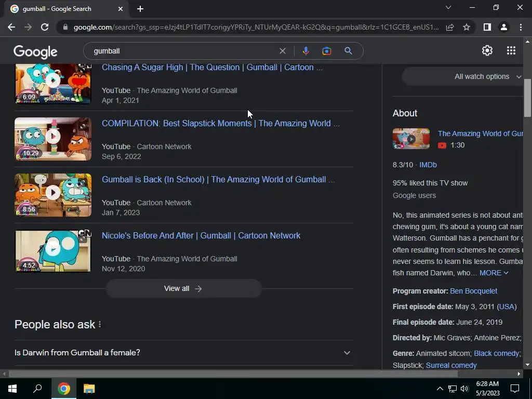Expand 'Is Darwin from Gumball a female?'
This screenshot has height=399, width=532.
(x=183, y=353)
